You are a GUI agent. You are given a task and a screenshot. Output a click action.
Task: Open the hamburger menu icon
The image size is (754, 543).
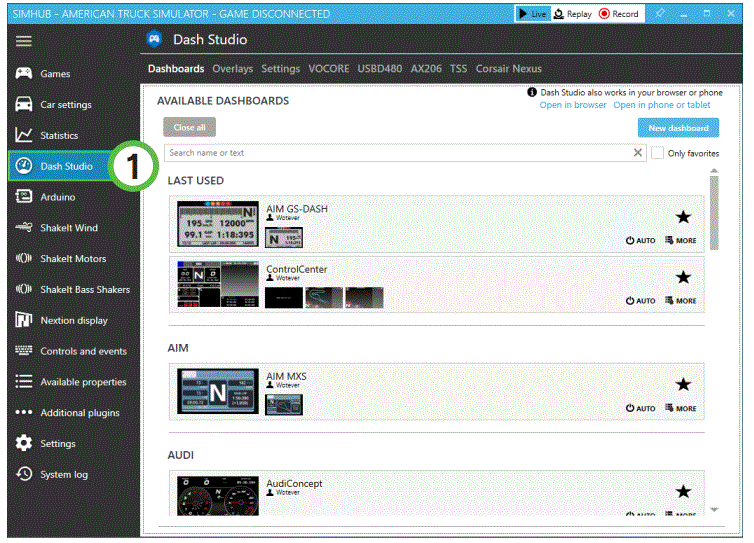point(24,41)
